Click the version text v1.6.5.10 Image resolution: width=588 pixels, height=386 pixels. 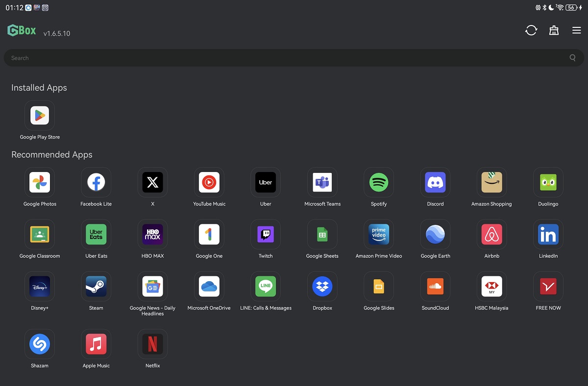[x=57, y=34]
